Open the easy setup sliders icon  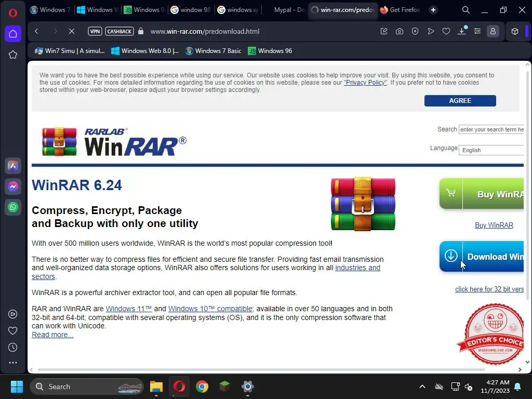[477, 31]
